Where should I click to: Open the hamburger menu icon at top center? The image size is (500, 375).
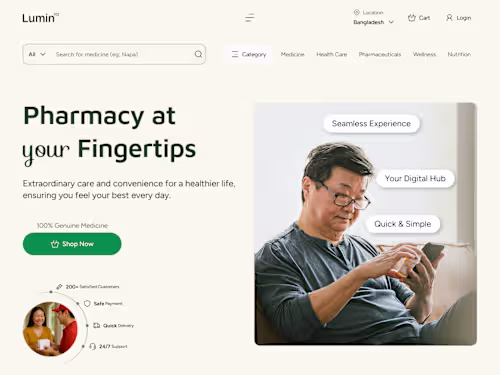[x=250, y=18]
